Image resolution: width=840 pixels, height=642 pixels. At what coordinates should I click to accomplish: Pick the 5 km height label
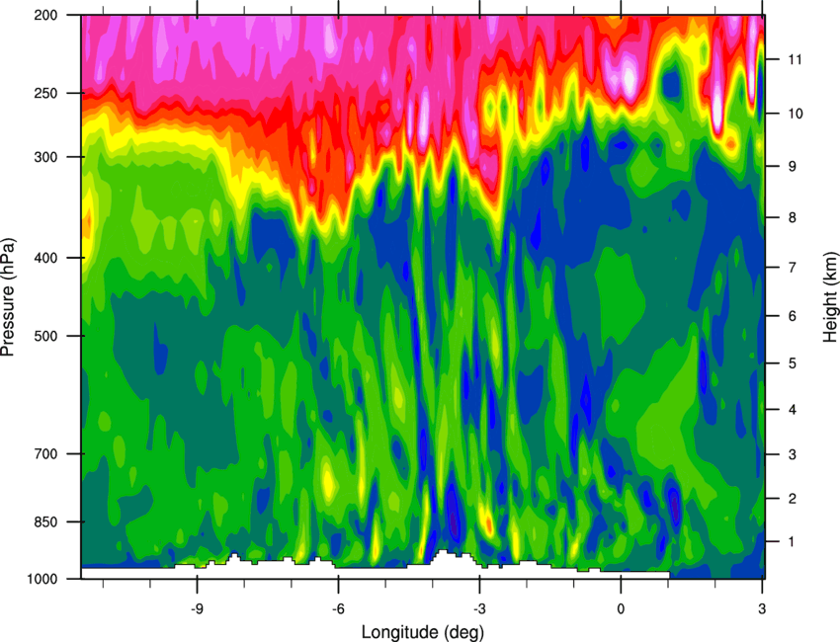click(792, 363)
